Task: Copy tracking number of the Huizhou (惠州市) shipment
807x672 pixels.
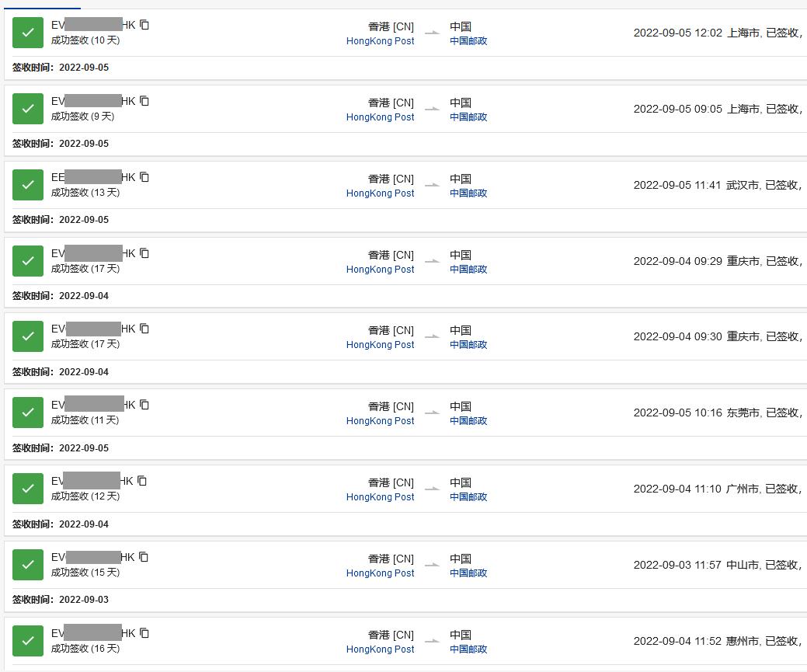Action: (144, 633)
